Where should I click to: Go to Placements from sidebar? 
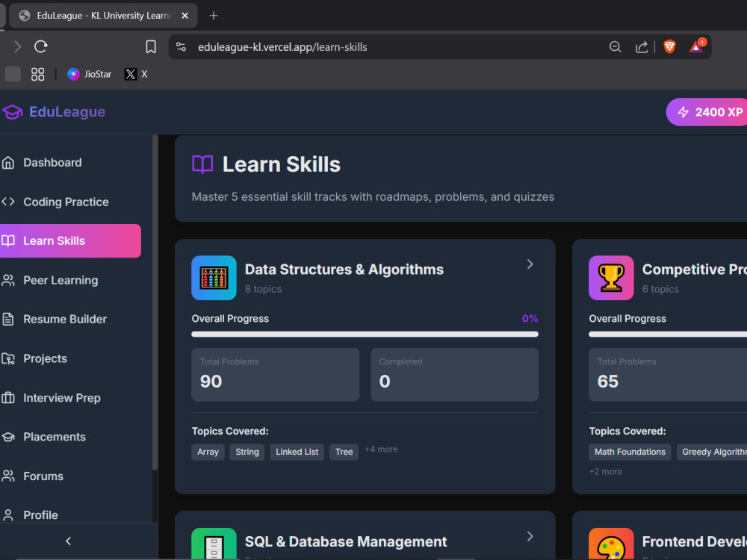pos(70,437)
